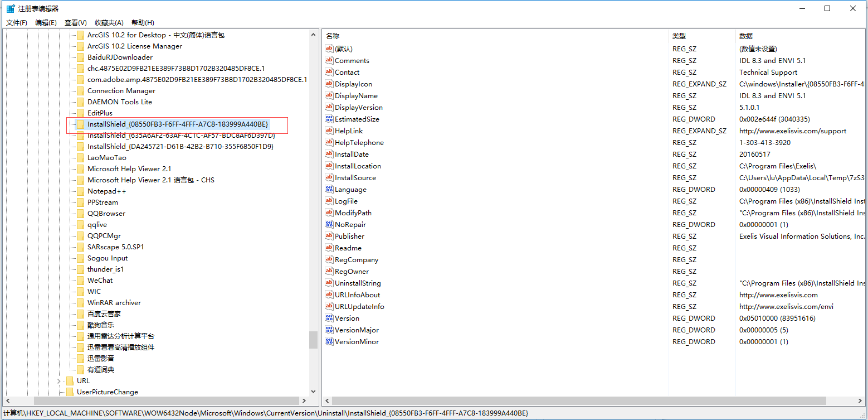
Task: Click the binary icon of VersionMinor value
Action: click(329, 341)
